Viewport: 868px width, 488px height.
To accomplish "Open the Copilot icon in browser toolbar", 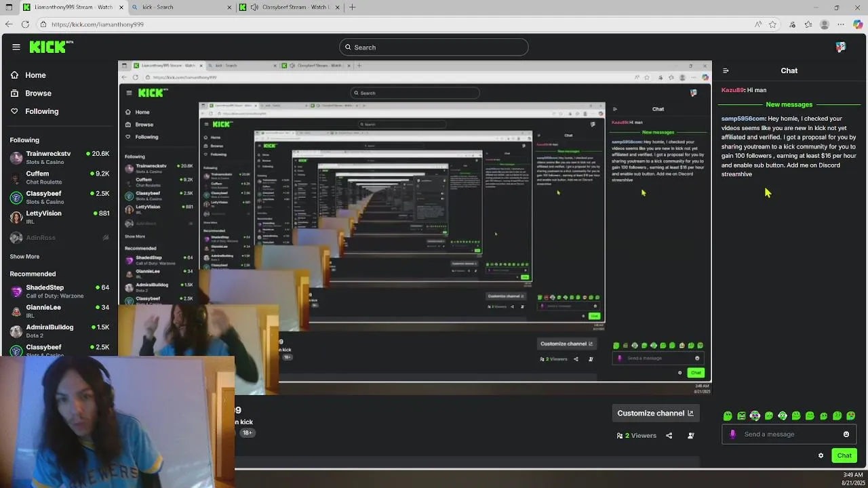I will click(x=858, y=24).
